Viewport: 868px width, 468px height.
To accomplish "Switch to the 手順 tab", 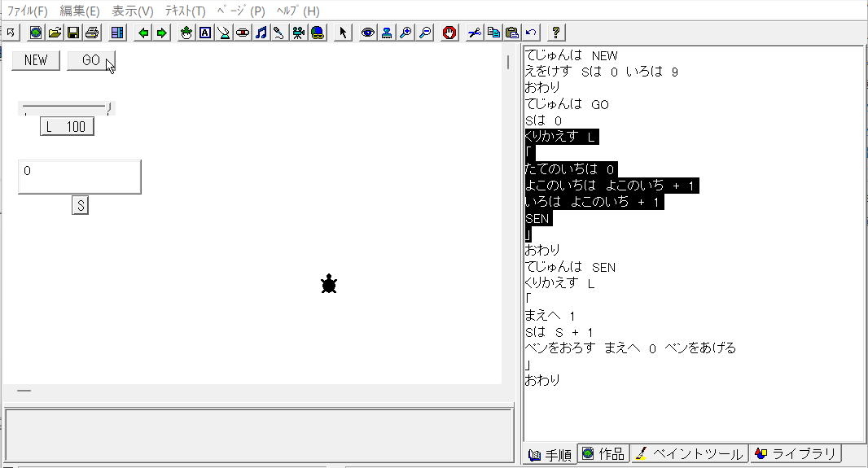I will (x=550, y=454).
